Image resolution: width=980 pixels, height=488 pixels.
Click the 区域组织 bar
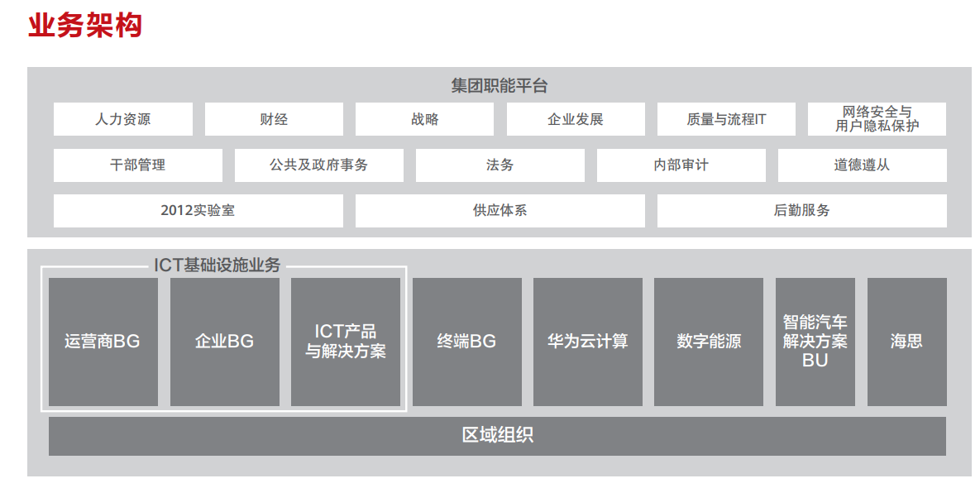tap(498, 436)
